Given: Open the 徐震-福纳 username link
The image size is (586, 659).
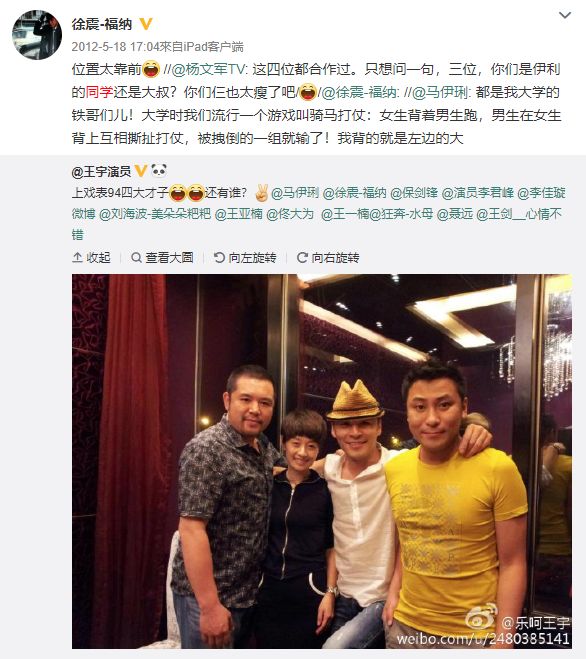Looking at the screenshot, I should pos(102,24).
